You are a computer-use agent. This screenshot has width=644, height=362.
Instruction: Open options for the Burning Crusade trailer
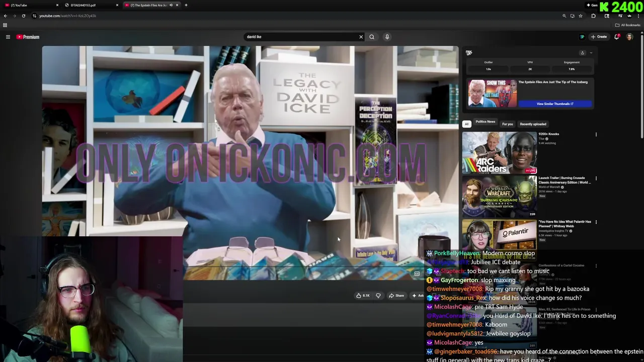596,178
